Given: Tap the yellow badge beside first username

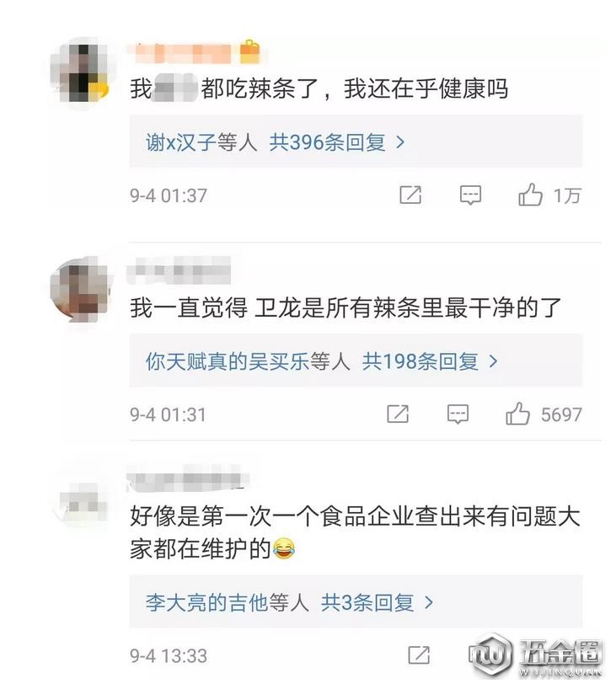Looking at the screenshot, I should click(x=249, y=52).
